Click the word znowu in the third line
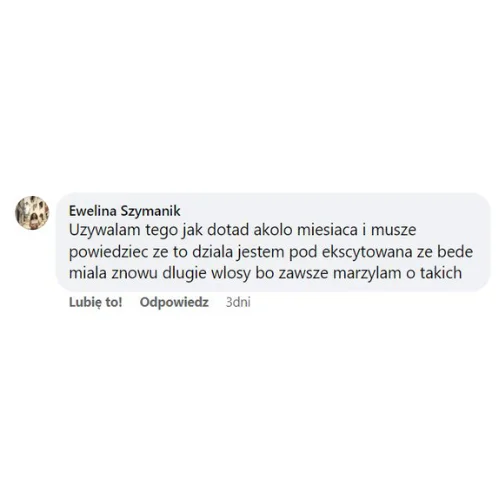 (134, 273)
